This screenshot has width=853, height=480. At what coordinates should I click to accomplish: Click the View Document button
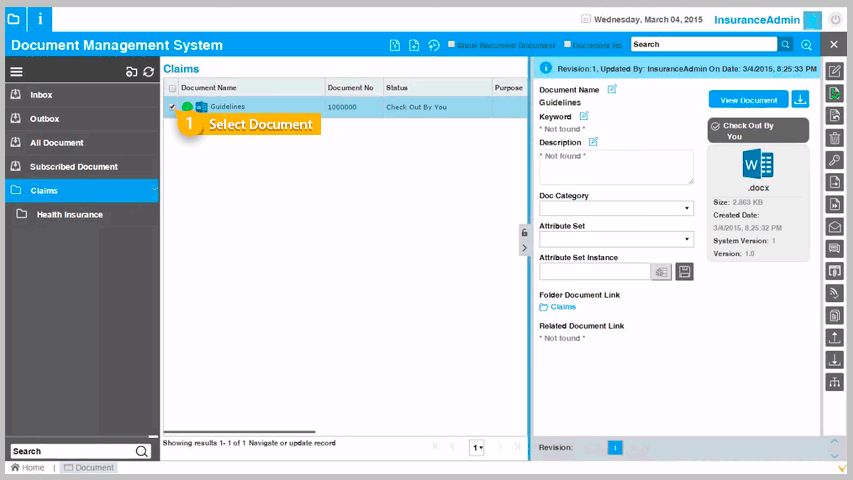pos(749,100)
